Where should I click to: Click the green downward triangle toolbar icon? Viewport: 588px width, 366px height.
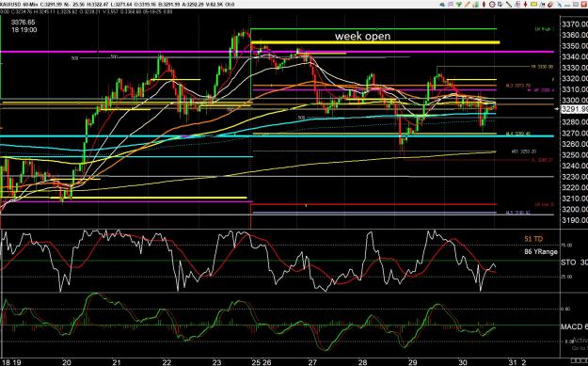459,5
